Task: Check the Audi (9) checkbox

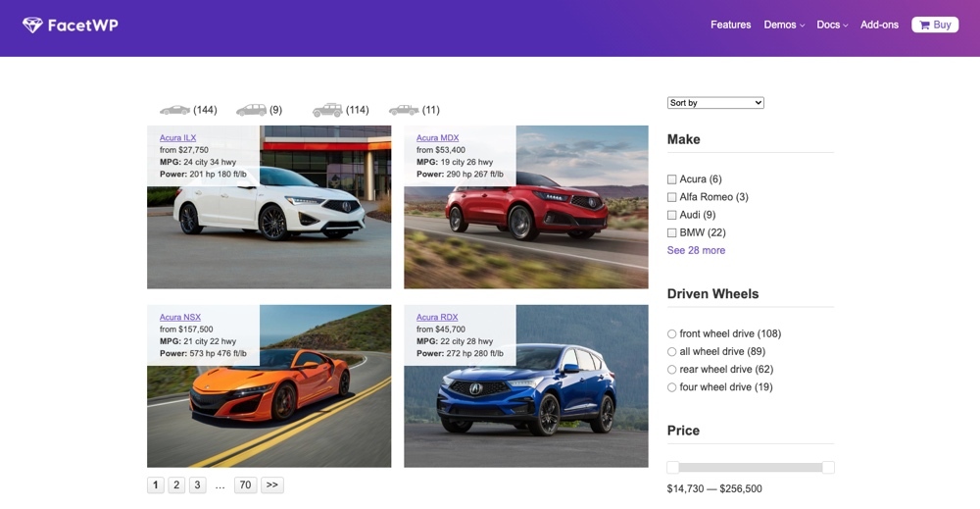Action: click(x=672, y=215)
